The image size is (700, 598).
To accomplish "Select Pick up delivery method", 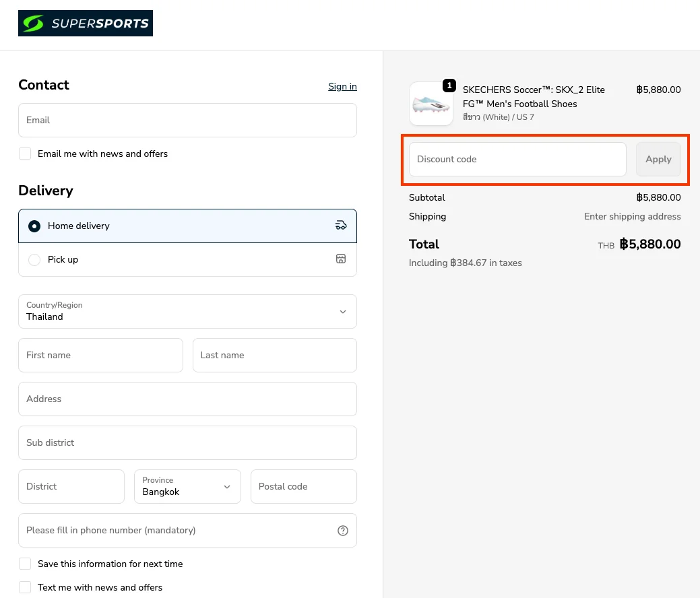I will tap(34, 260).
